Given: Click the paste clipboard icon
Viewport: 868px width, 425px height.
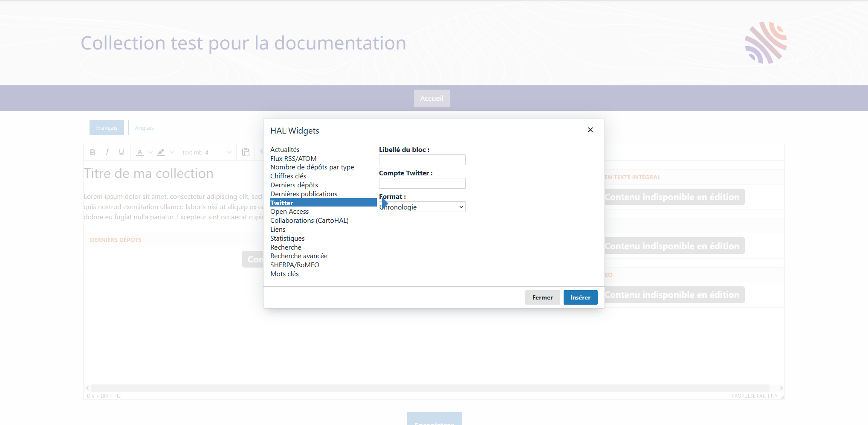Looking at the screenshot, I should [x=246, y=152].
